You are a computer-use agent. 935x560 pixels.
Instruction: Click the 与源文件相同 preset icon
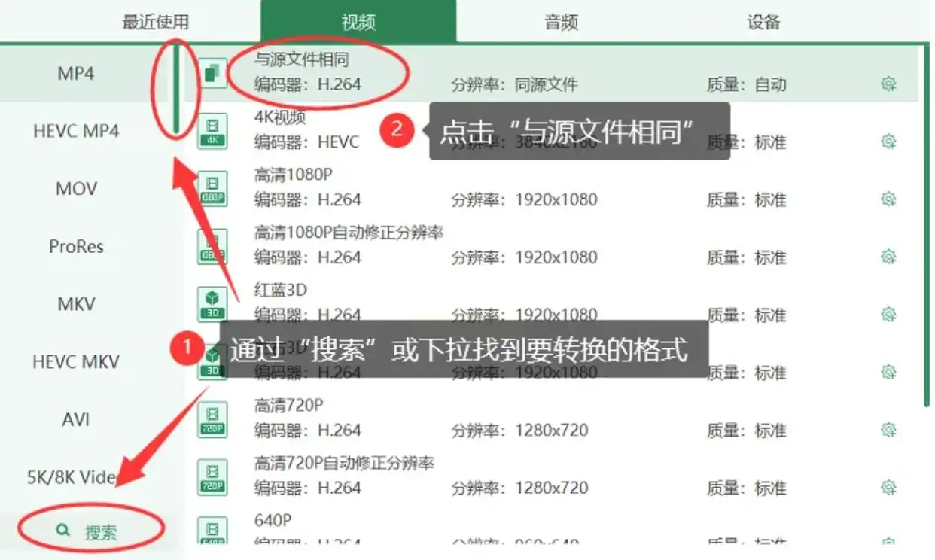pos(212,73)
